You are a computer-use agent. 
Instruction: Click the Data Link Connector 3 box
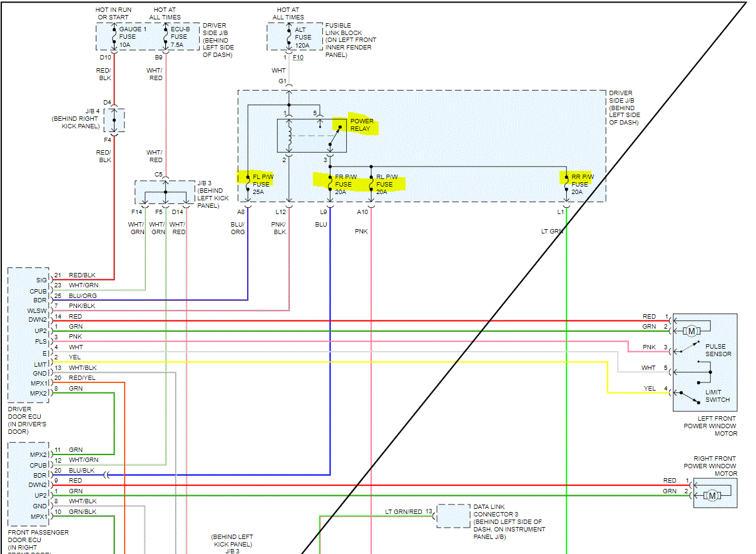point(452,515)
